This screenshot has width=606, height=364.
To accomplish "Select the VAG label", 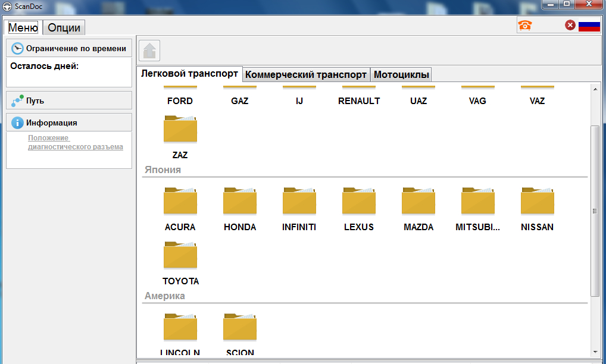I will pyautogui.click(x=477, y=101).
